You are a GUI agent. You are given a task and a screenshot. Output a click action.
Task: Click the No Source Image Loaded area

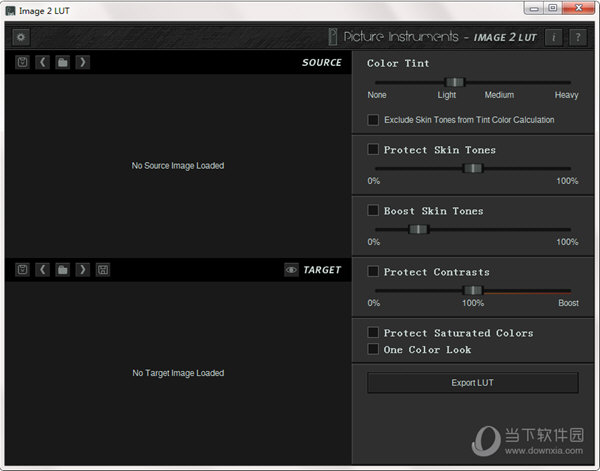point(178,166)
